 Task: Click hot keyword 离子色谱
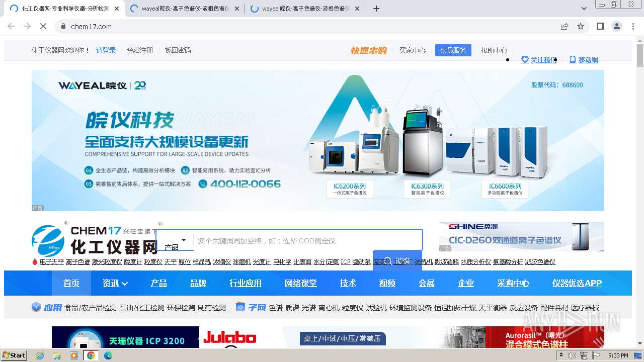click(x=78, y=262)
